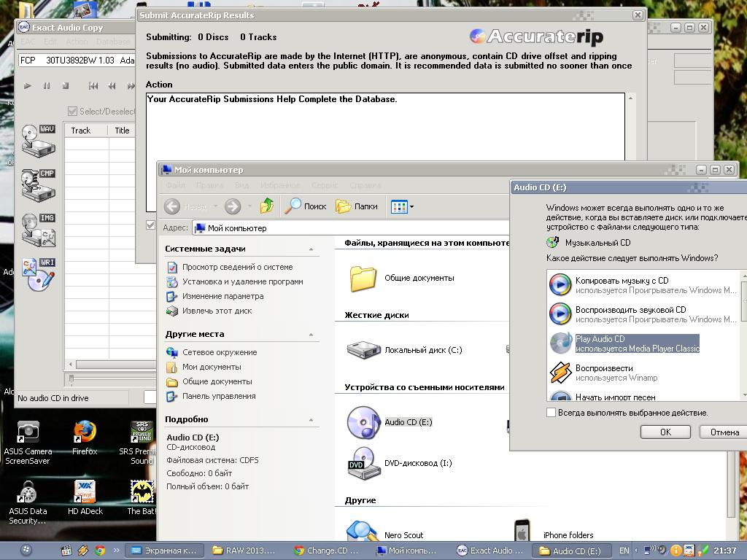
Task: Click Отмена in the Audio CD dialog
Action: (724, 432)
